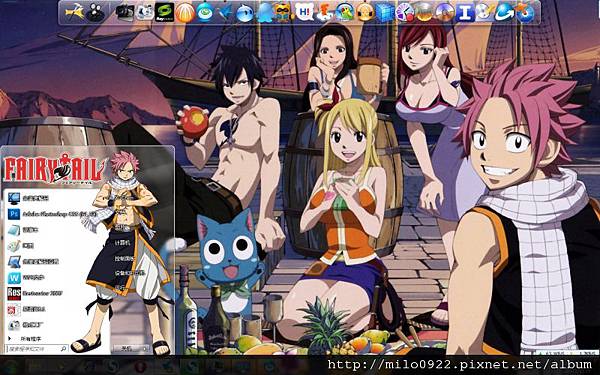This screenshot has width=600, height=375.
Task: Expand 所有程序 (All Programs) in Start menu
Action: (x=25, y=339)
